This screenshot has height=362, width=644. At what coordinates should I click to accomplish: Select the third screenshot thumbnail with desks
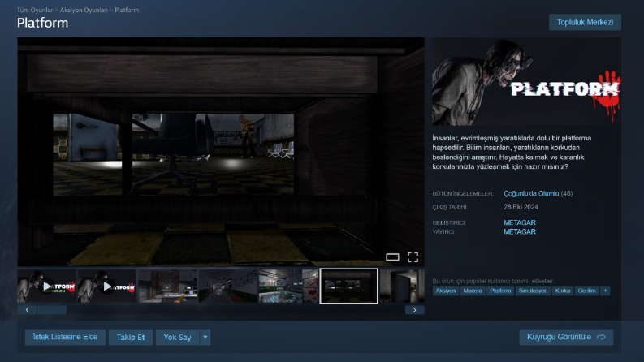[x=167, y=286]
